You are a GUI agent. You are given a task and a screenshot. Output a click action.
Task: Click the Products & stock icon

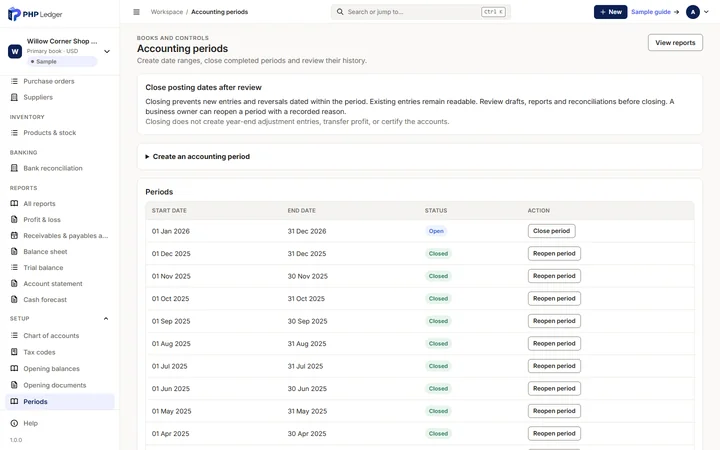click(x=14, y=133)
